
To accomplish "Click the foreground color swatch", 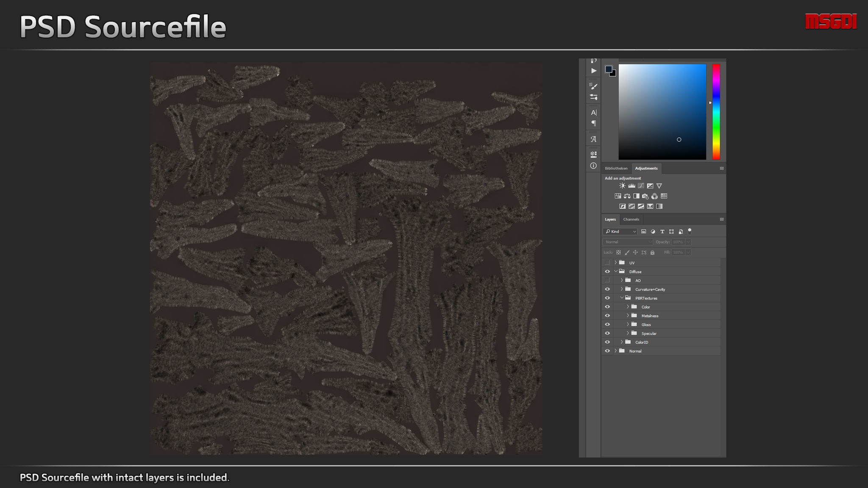I will point(608,69).
